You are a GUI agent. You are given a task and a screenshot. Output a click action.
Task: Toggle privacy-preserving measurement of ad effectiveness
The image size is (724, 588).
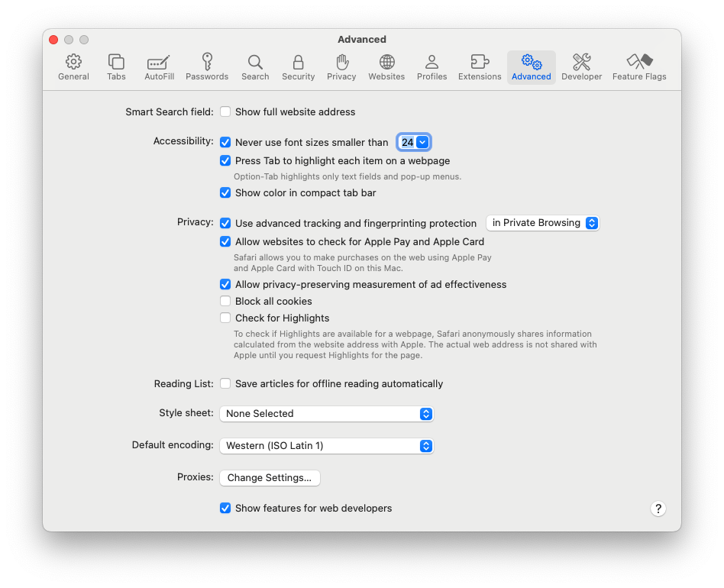click(x=225, y=284)
